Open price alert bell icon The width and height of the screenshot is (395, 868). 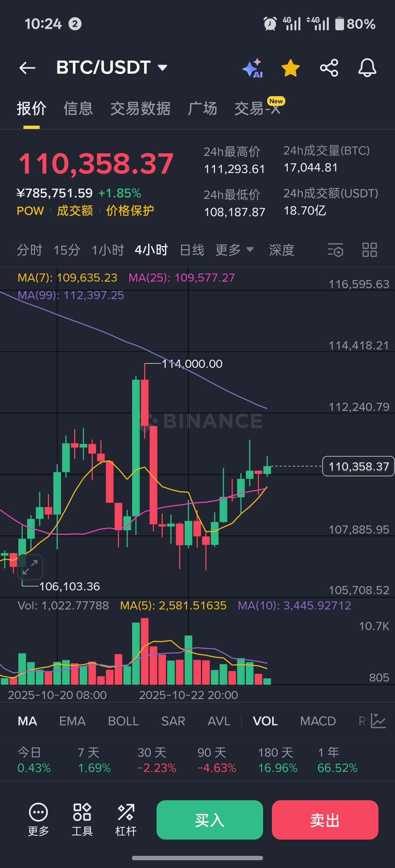click(367, 68)
